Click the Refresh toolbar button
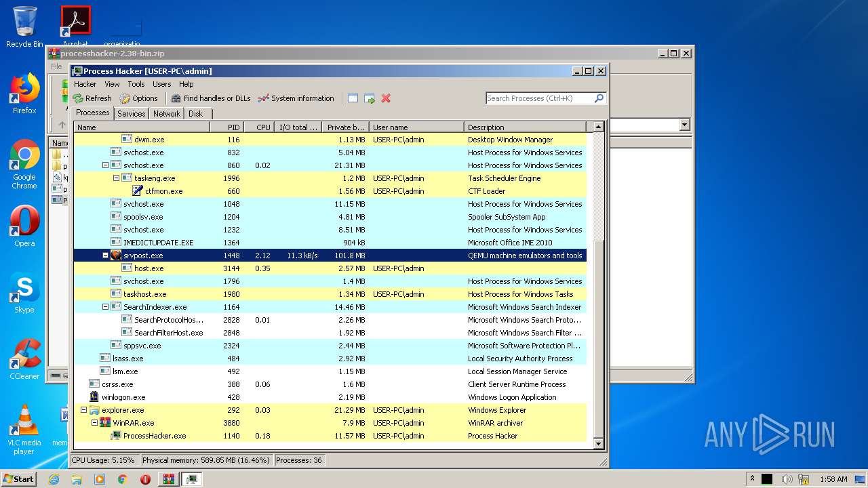Image resolution: width=868 pixels, height=488 pixels. (92, 98)
